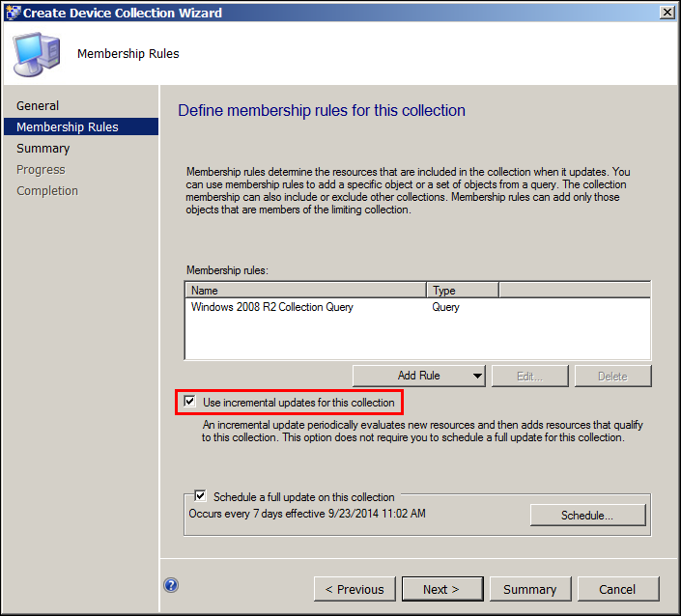Screen dimensions: 681x616
Task: Toggle Schedule a full update checkbox
Action: point(201,496)
